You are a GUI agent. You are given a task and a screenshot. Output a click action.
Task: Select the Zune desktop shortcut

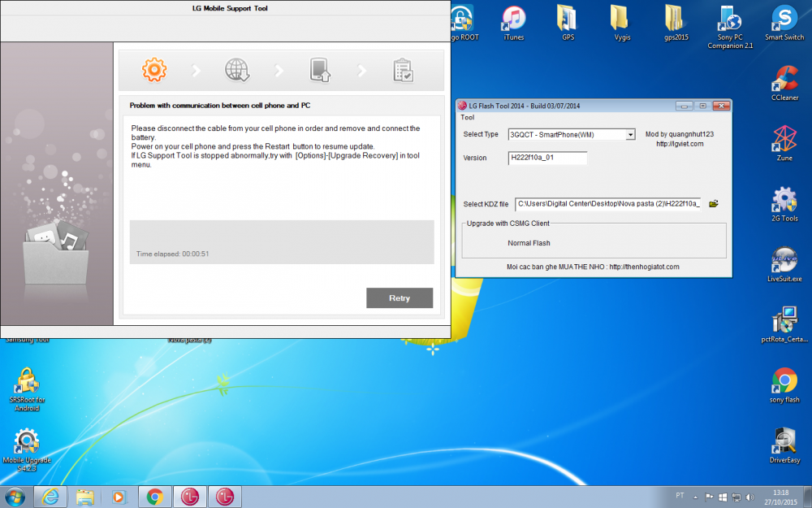784,143
